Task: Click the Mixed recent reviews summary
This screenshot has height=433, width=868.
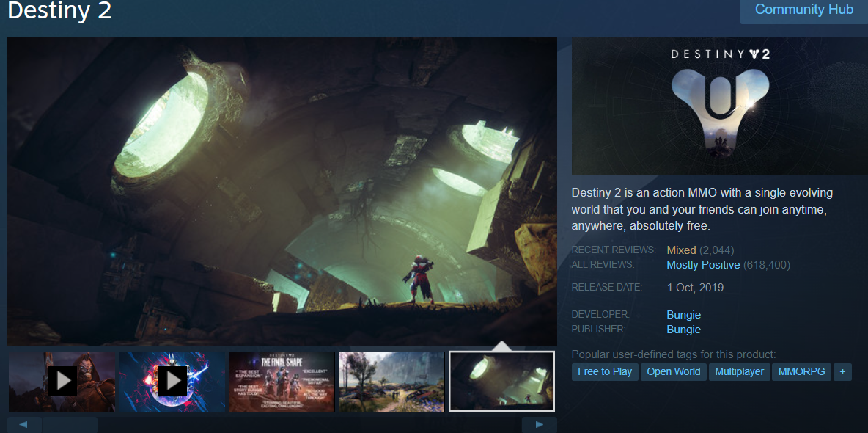Action: (x=682, y=250)
